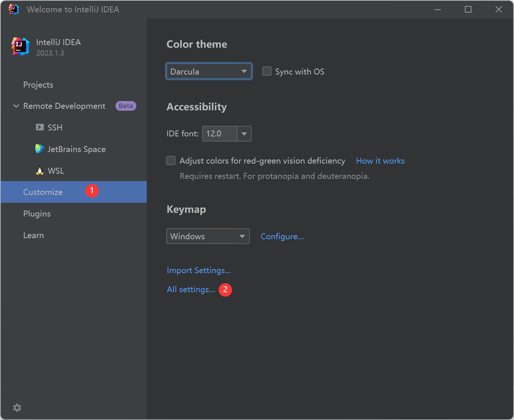Image resolution: width=514 pixels, height=420 pixels.
Task: Click the 'Requires restart' hint text
Action: (x=275, y=176)
